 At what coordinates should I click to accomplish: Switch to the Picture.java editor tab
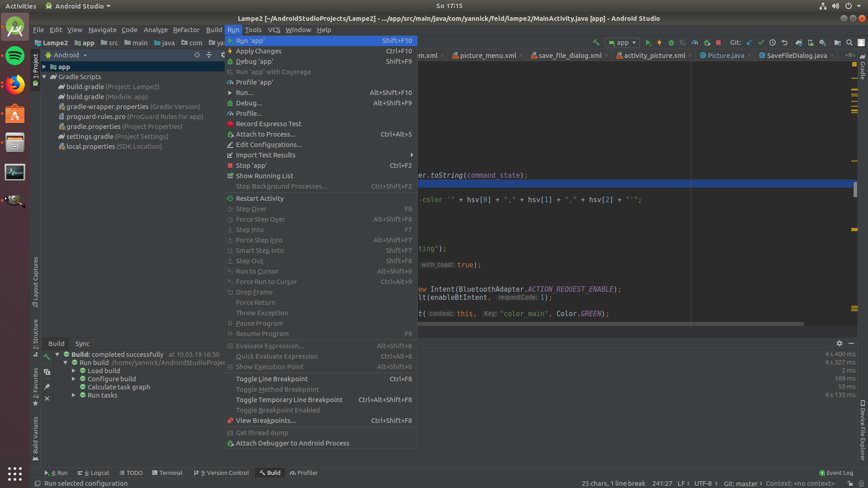(726, 56)
